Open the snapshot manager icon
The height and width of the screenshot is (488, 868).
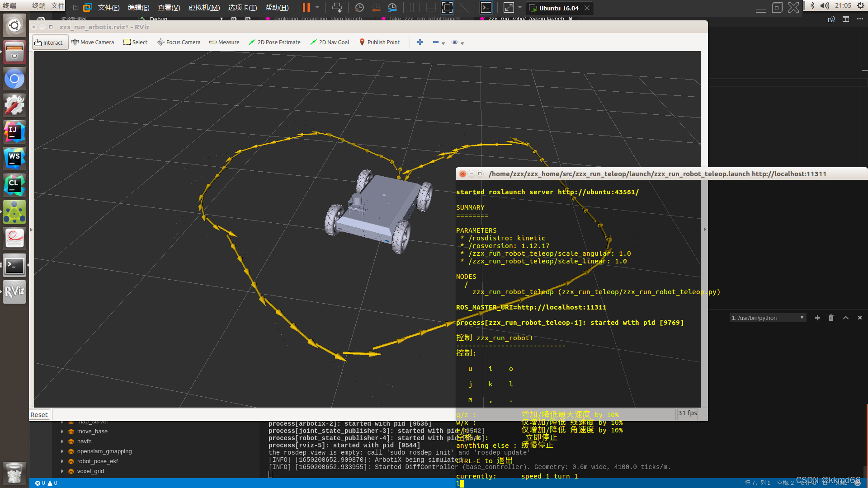392,7
